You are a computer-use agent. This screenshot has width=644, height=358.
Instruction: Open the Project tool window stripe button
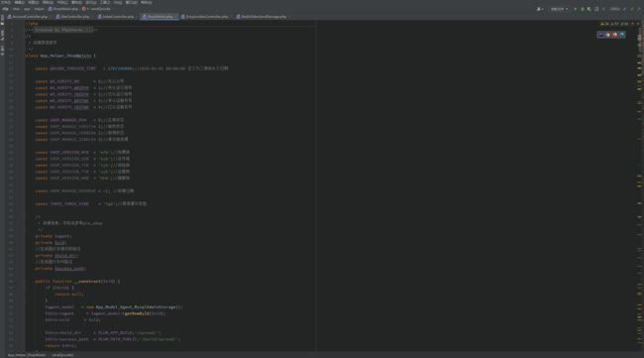pos(2,20)
